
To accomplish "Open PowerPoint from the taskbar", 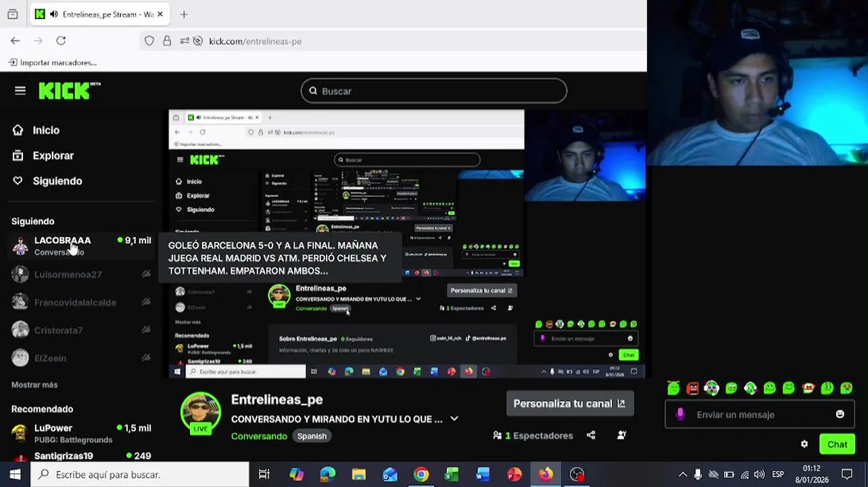I will (x=514, y=474).
